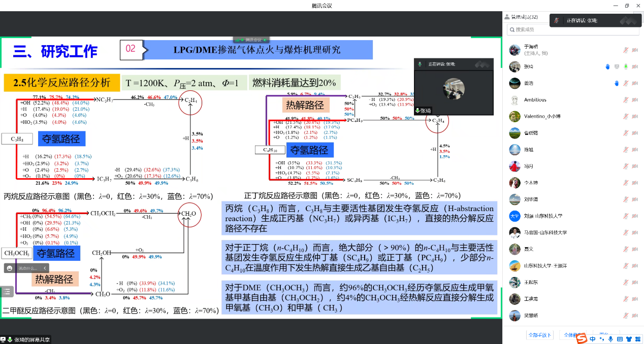Open the list panel icon on left edge
Screen dimensions: 644x344
coord(7,291)
